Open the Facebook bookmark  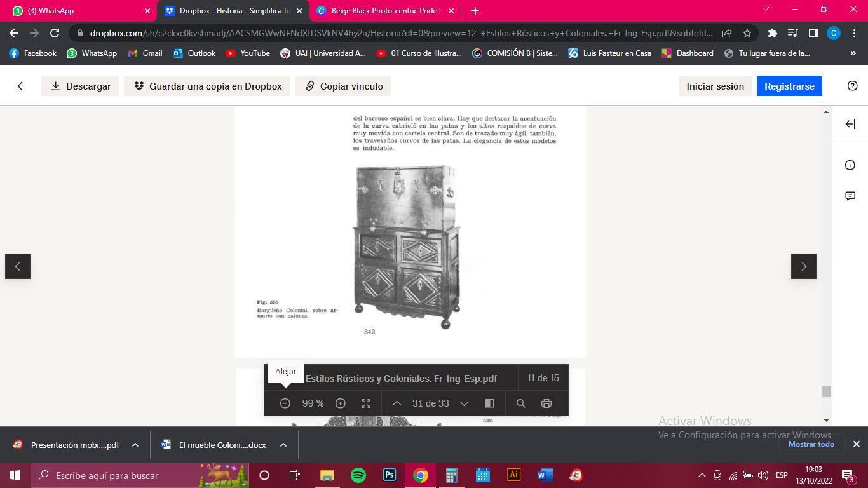(x=33, y=53)
